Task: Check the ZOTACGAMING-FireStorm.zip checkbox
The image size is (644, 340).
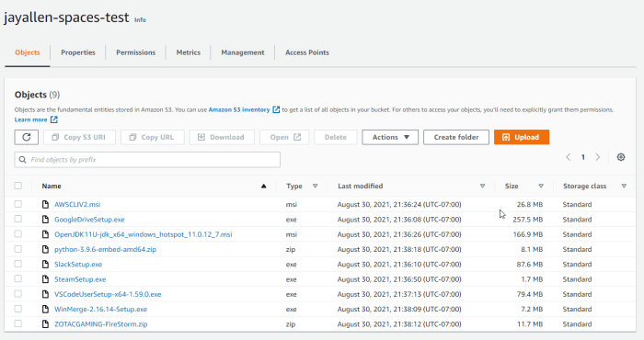Action: tap(18, 323)
